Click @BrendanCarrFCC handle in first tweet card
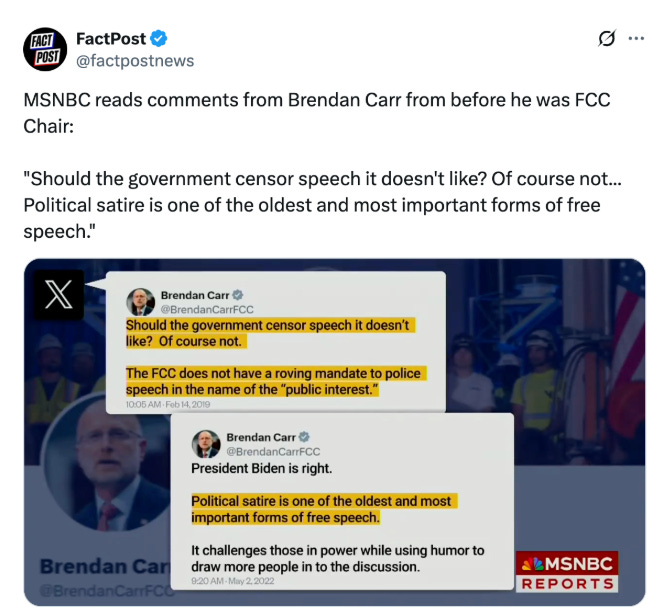Screen dimensions: 664x612 (207, 310)
